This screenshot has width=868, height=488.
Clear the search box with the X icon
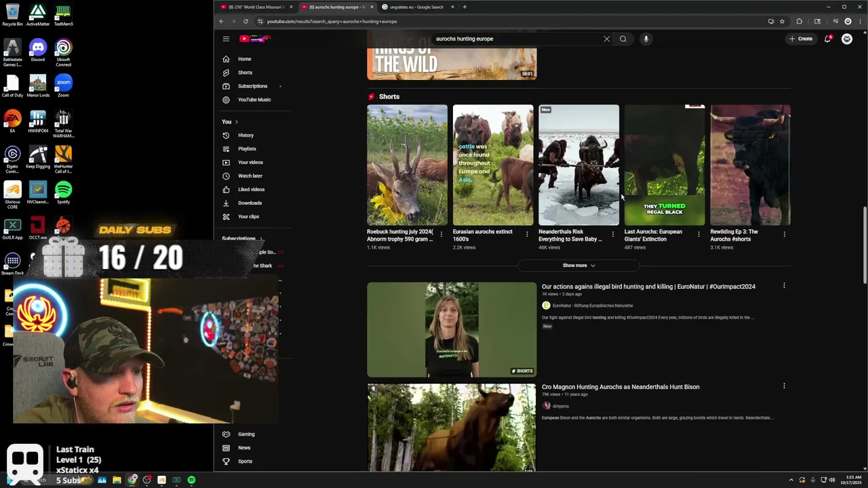(x=606, y=39)
